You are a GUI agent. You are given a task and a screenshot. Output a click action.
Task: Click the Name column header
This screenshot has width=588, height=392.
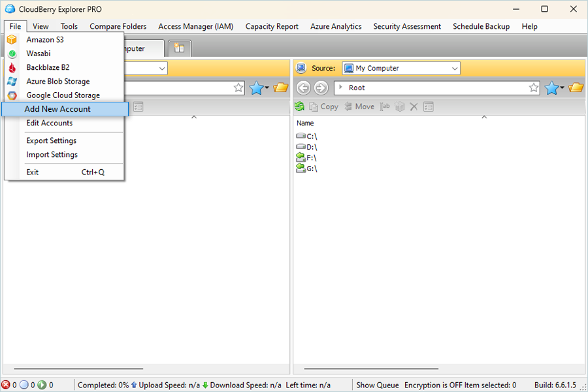(x=305, y=123)
